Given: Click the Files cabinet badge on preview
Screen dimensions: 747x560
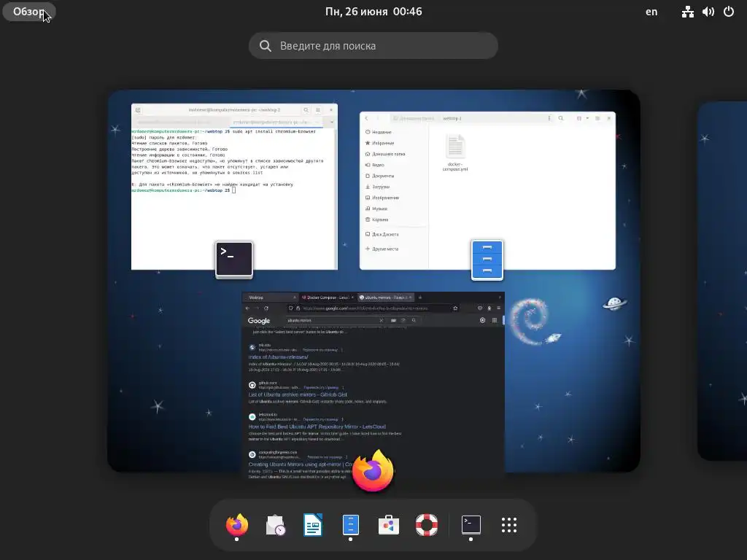Looking at the screenshot, I should (x=487, y=260).
